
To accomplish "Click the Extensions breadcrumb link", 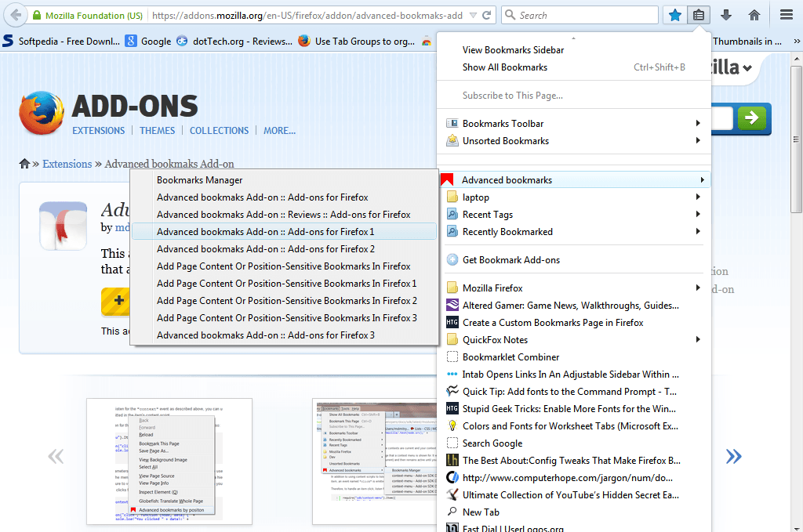I will coord(67,164).
